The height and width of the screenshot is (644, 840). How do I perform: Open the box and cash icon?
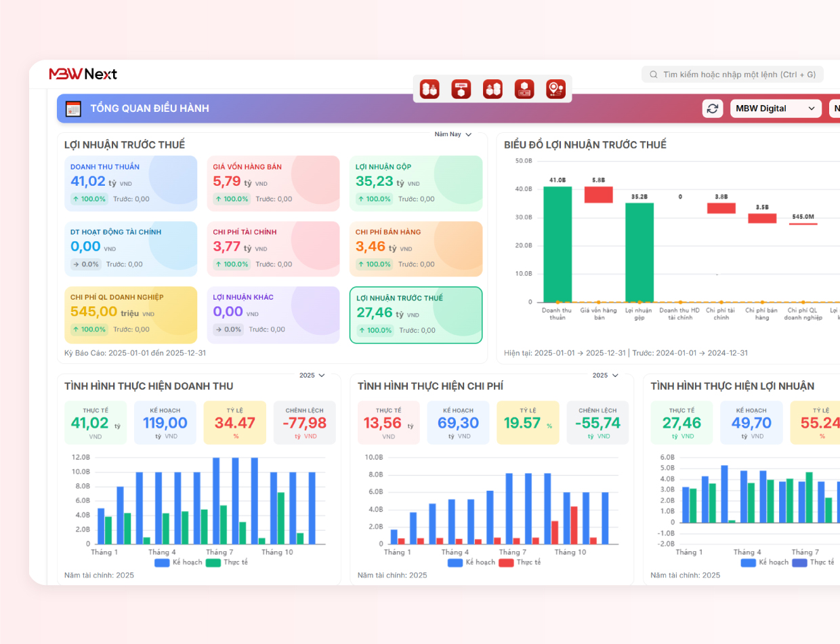point(524,89)
